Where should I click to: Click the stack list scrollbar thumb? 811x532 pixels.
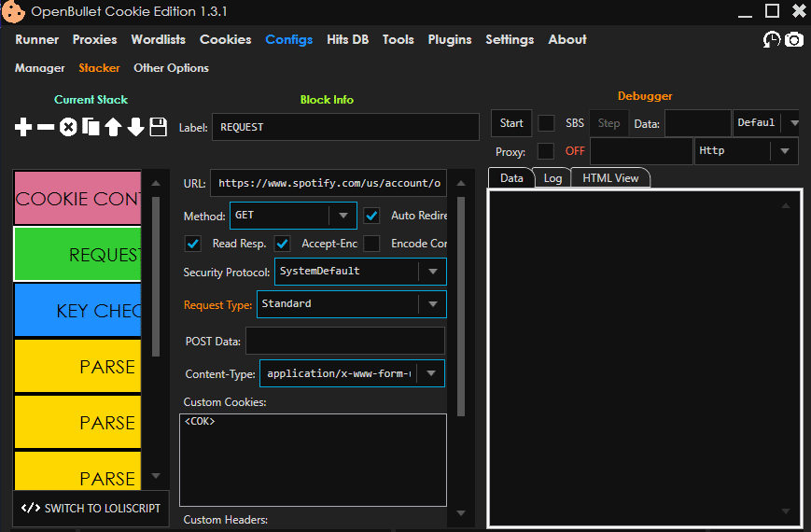tap(156, 276)
